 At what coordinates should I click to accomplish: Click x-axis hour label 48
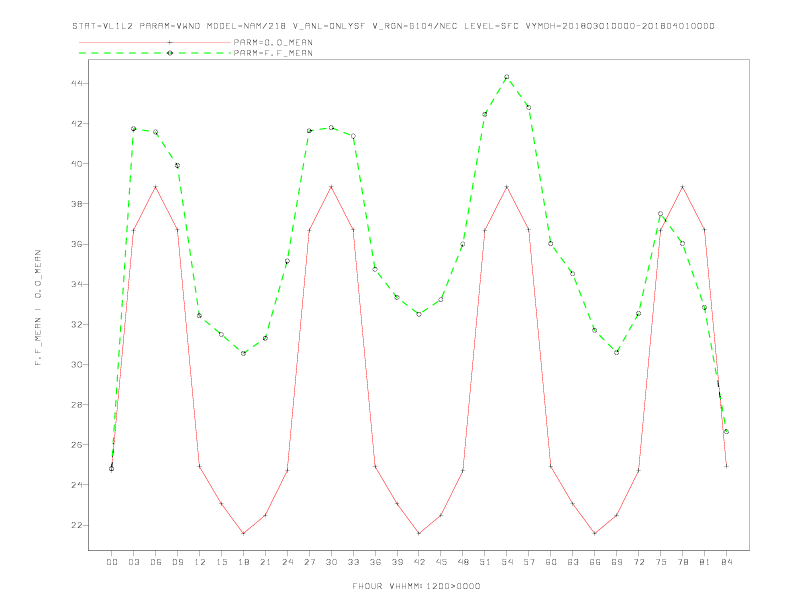(x=463, y=562)
